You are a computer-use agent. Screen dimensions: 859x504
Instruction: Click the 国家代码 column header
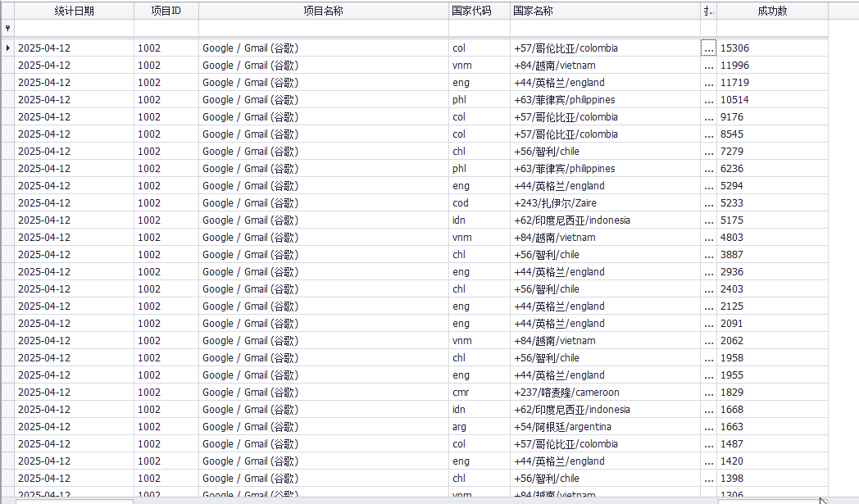click(479, 11)
